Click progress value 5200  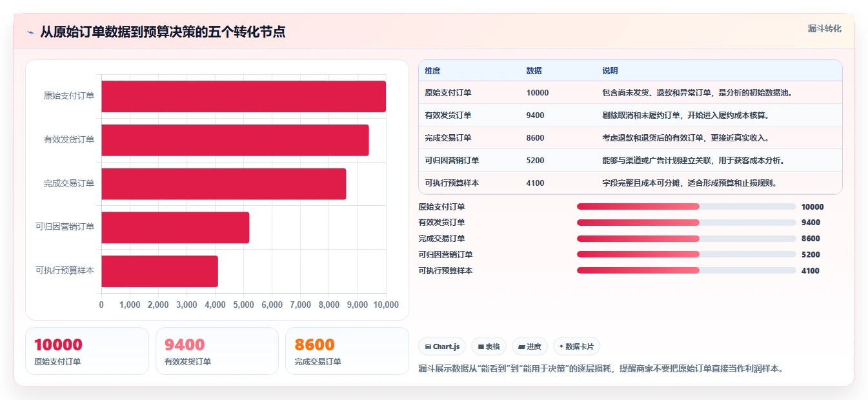click(811, 255)
